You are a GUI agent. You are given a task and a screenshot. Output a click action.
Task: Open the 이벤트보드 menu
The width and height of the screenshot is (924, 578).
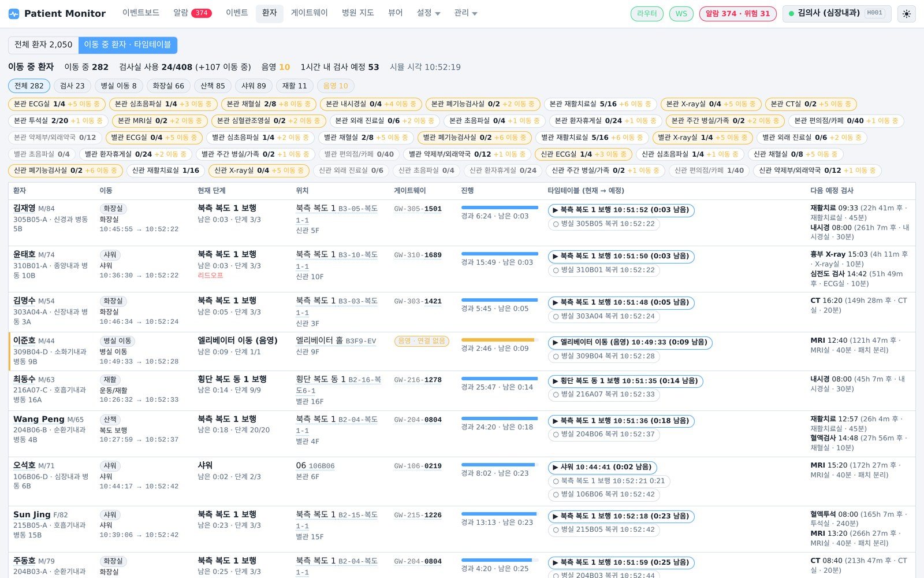[x=141, y=13]
